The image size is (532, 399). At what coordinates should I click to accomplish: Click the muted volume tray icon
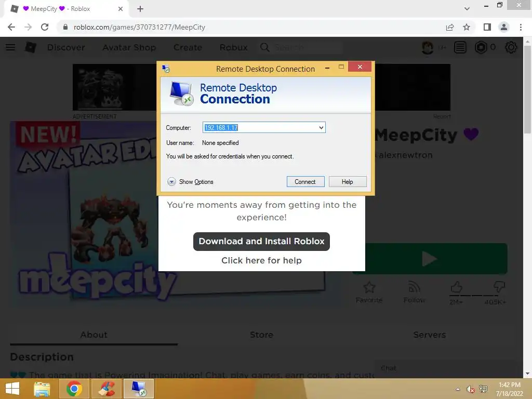coord(470,389)
